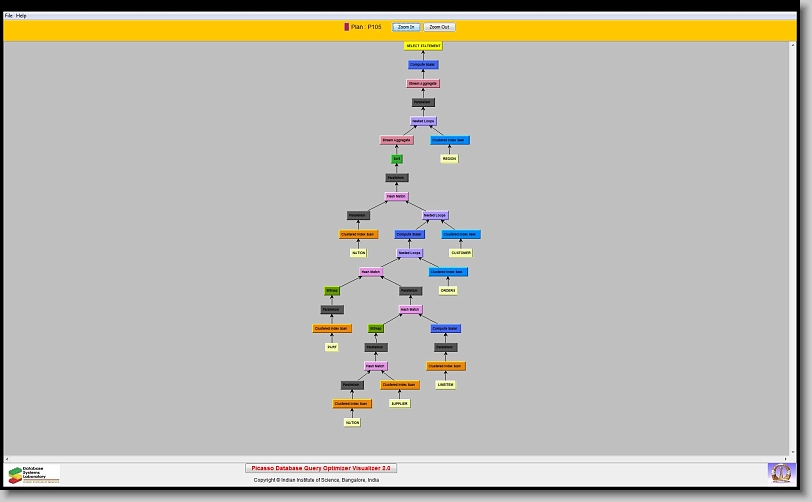
Task: Click the Clustered Index Seek above REGION
Action: click(x=449, y=140)
